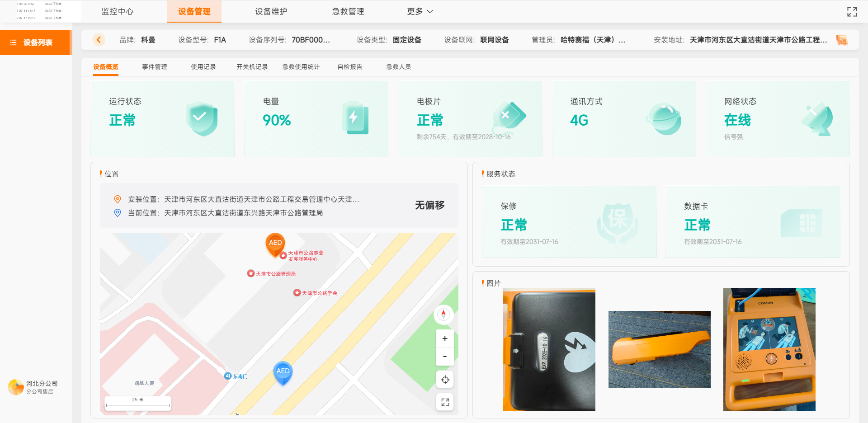Image resolution: width=868 pixels, height=423 pixels.
Task: Open the 急救管理 menu
Action: tap(348, 12)
